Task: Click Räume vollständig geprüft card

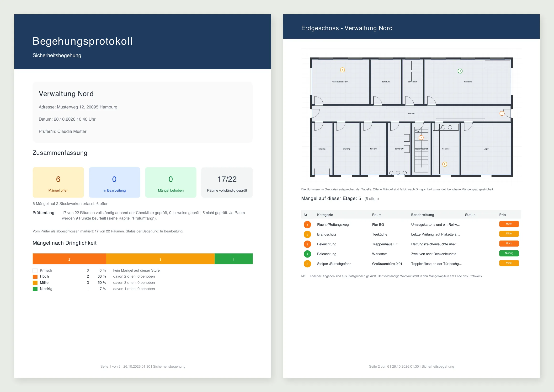Action: 227,183
